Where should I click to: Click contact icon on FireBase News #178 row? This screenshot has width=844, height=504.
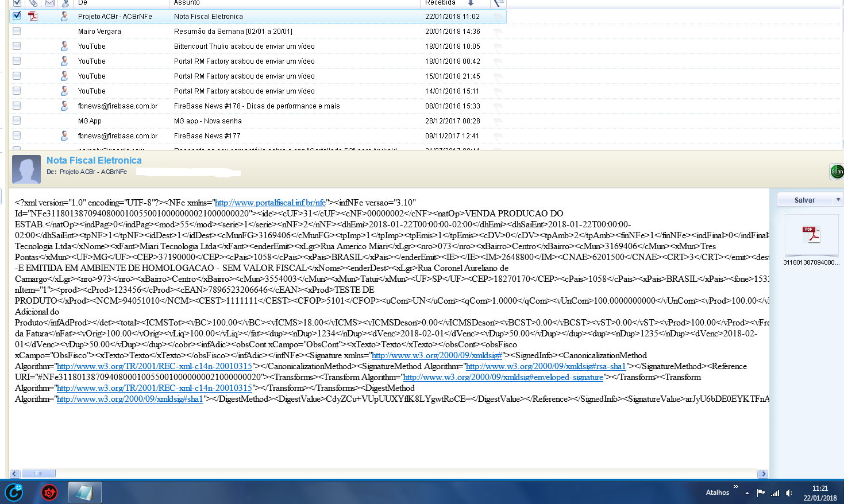pos(64,106)
